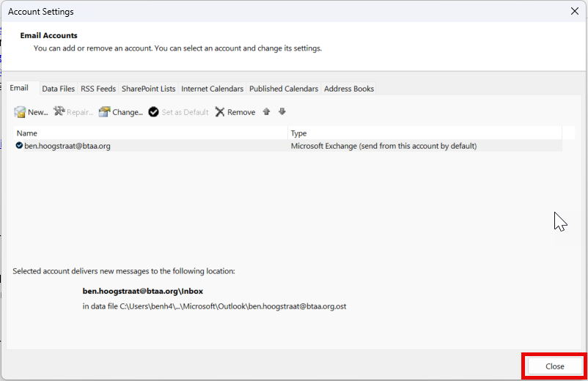Click the Type column header
Image resolution: width=588 pixels, height=381 pixels.
coord(425,133)
